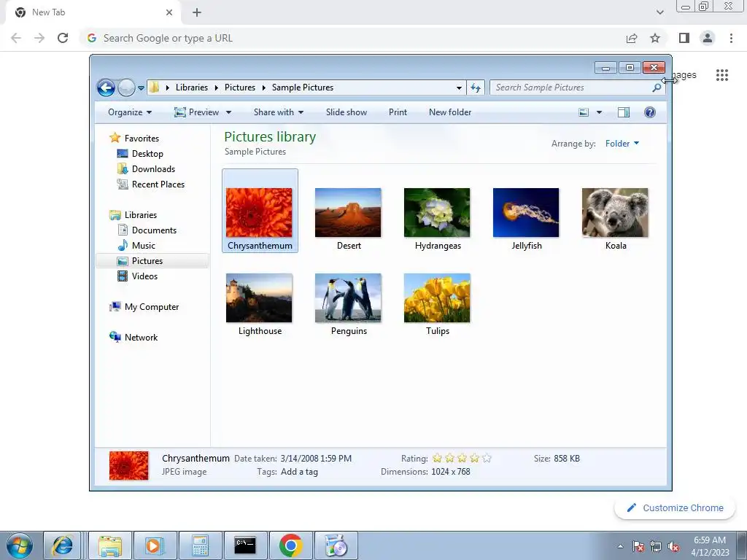The height and width of the screenshot is (560, 747).
Task: Click the Chrome share page icon
Action: coord(632,38)
